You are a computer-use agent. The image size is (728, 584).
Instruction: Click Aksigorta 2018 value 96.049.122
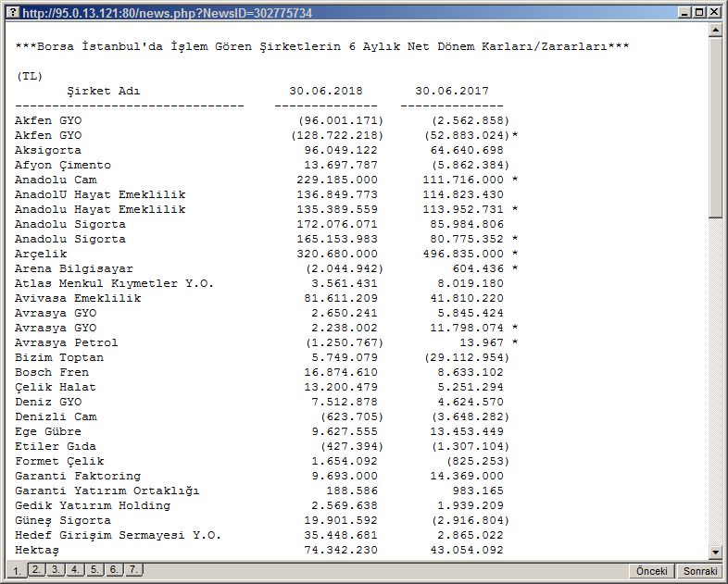[x=341, y=150]
